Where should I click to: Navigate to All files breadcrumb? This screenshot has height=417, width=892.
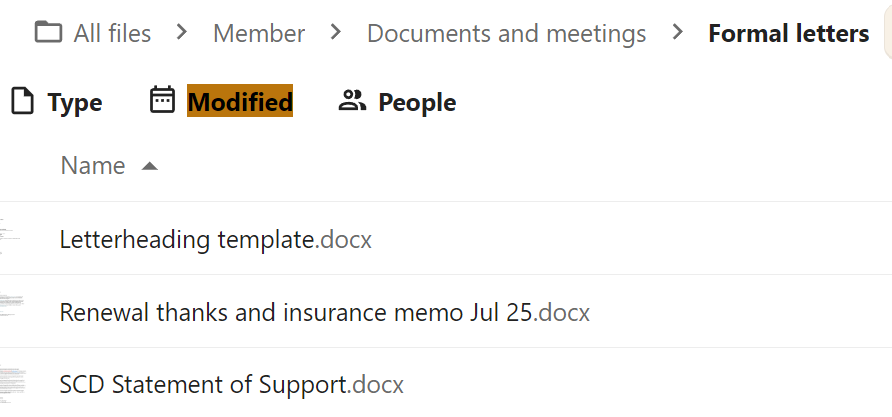[x=112, y=33]
